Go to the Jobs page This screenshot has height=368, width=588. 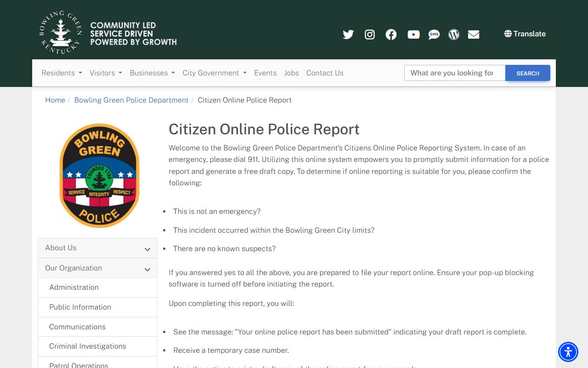(291, 73)
